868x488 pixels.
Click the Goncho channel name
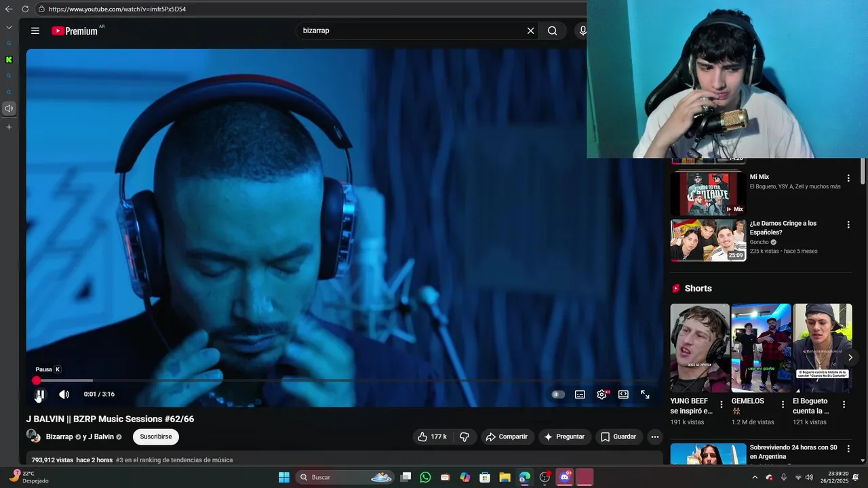pos(759,242)
